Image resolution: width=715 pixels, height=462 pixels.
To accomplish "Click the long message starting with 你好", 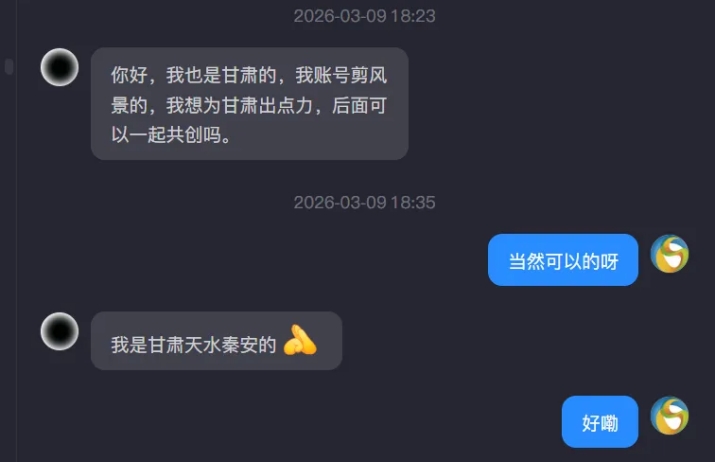I will [x=249, y=104].
